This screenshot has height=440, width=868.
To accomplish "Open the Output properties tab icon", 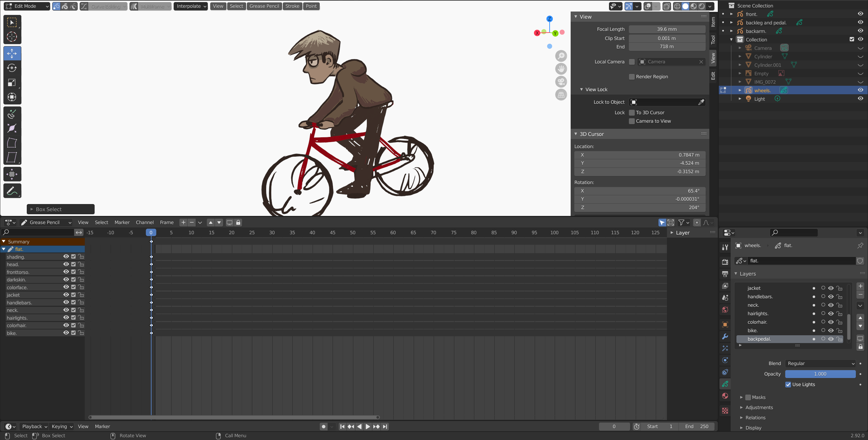I will click(725, 274).
